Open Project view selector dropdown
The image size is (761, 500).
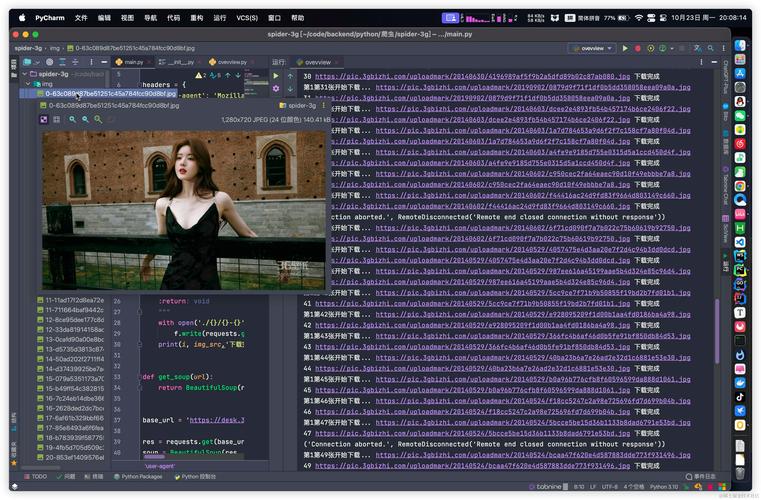[x=31, y=62]
